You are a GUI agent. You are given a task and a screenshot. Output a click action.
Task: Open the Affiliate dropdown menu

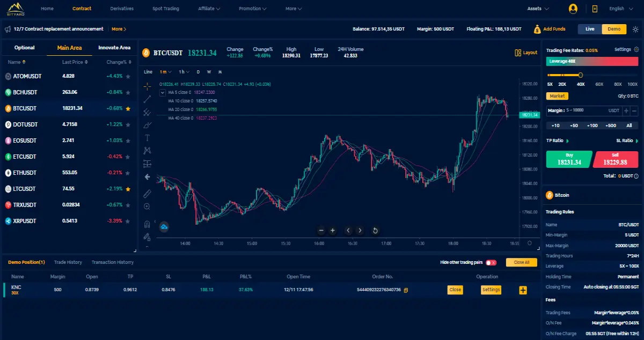(x=208, y=9)
